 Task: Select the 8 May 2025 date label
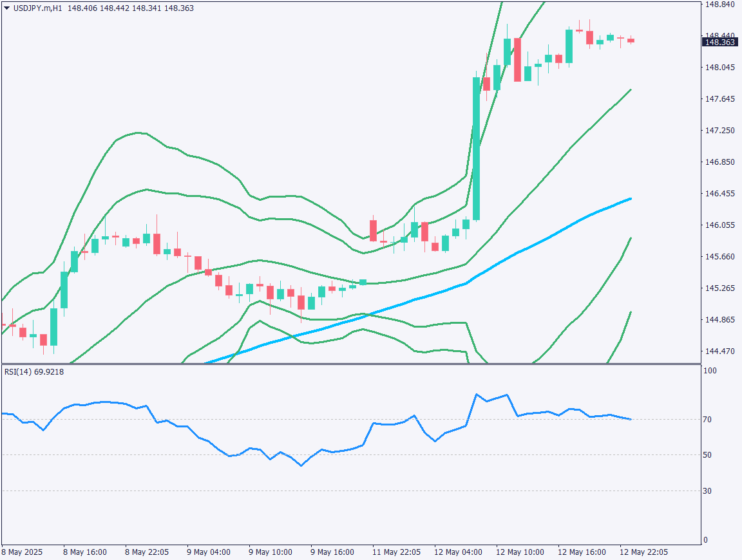(21, 552)
